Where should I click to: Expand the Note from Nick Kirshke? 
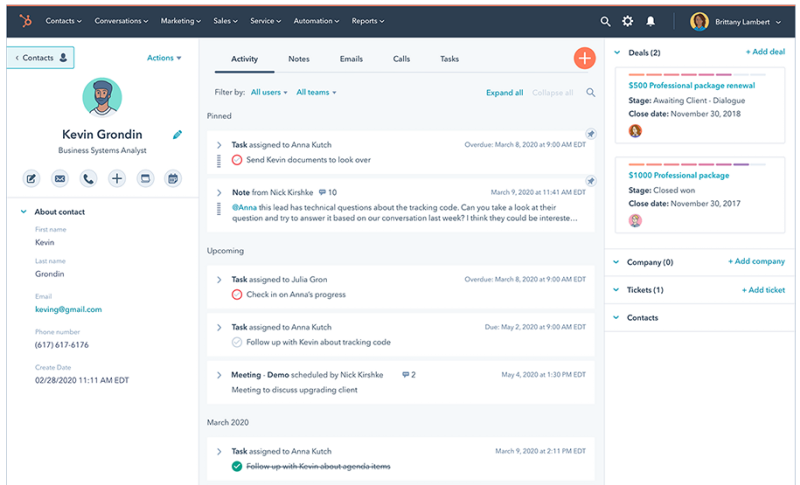[219, 193]
